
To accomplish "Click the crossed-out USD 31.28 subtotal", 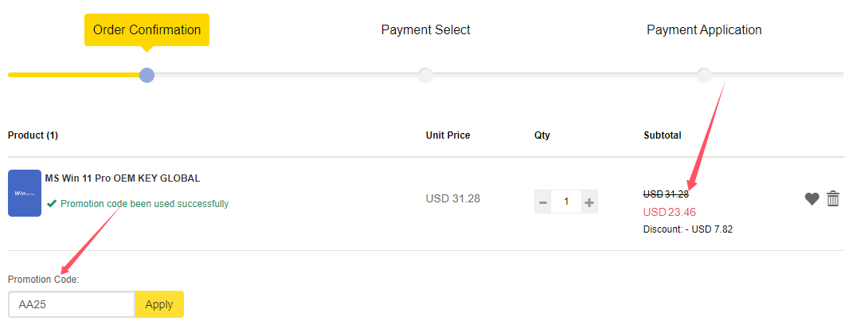I will click(666, 194).
